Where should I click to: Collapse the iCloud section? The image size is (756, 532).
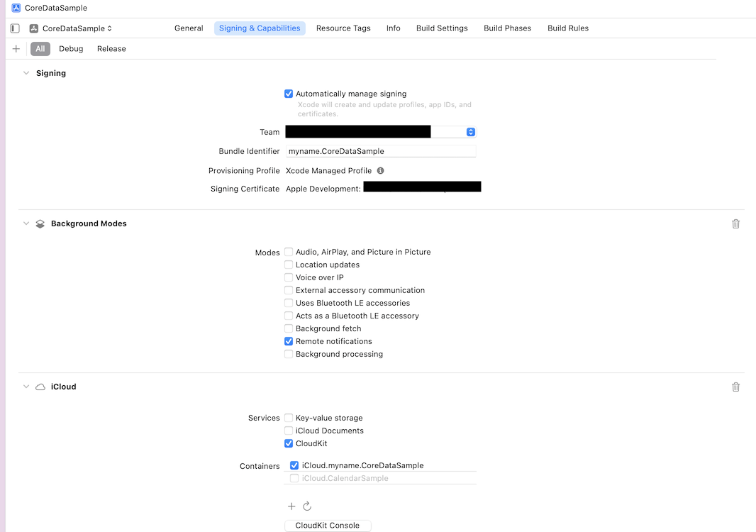pyautogui.click(x=26, y=387)
